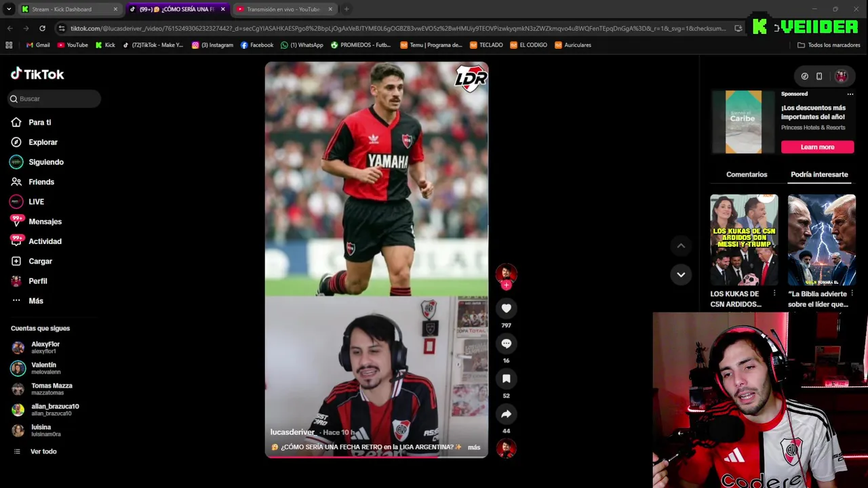Click the coins icon in header
This screenshot has height=488, width=868.
(804, 77)
